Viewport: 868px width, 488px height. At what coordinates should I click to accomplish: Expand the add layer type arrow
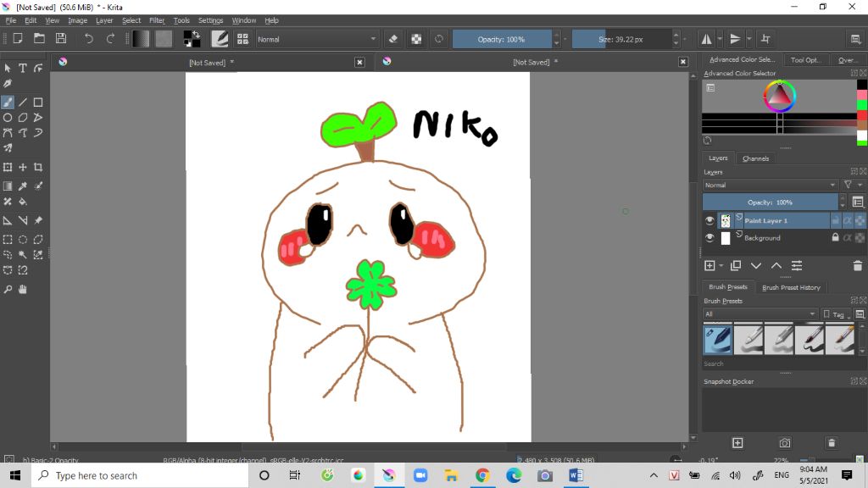[x=721, y=266]
